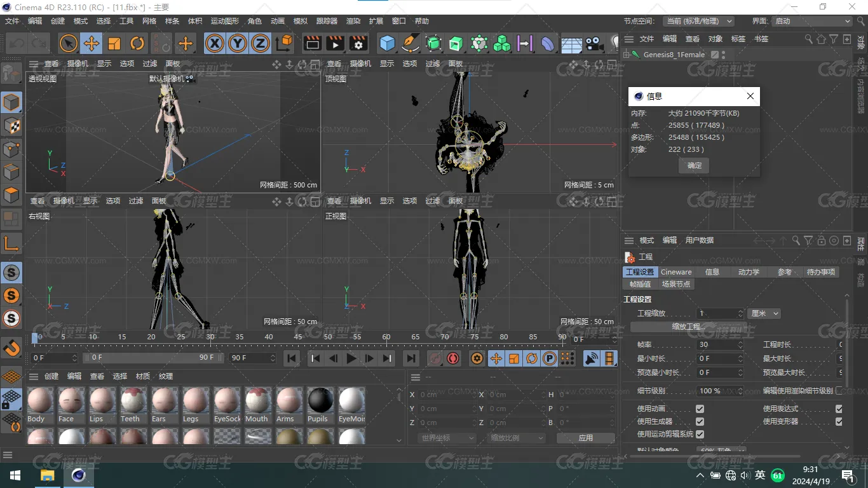The height and width of the screenshot is (488, 868).
Task: Open the Spline Pen tool
Action: pyautogui.click(x=410, y=43)
